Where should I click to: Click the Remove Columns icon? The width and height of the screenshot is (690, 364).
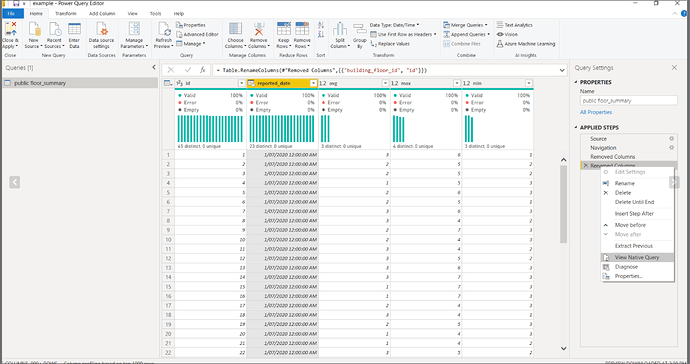click(259, 29)
